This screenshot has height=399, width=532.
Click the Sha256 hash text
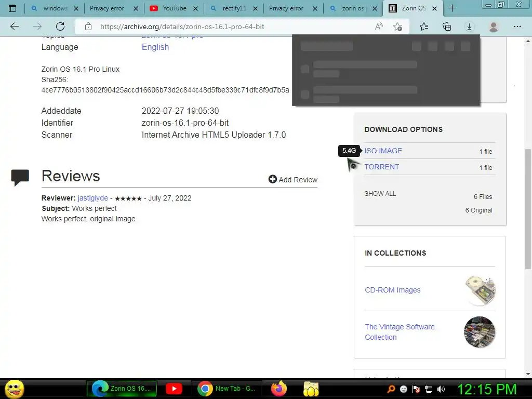click(x=165, y=90)
